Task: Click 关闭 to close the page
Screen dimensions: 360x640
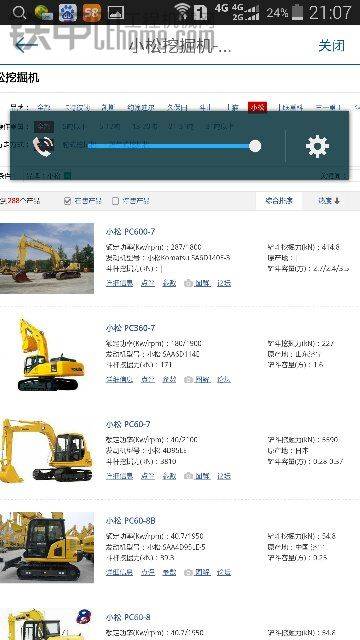Action: tap(331, 45)
